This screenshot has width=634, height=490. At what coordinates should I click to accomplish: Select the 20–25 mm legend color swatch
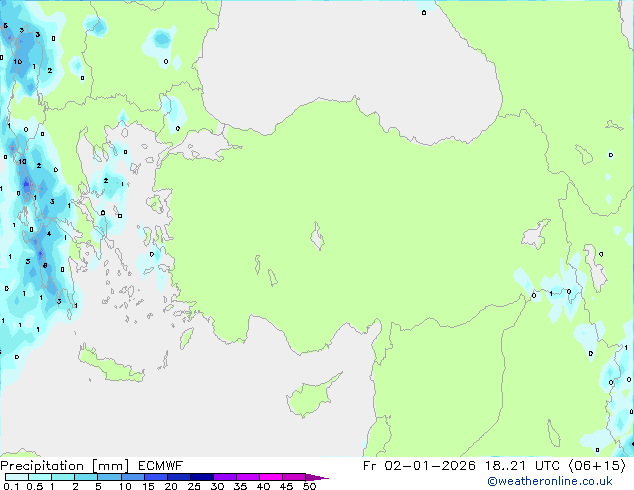coord(178,477)
